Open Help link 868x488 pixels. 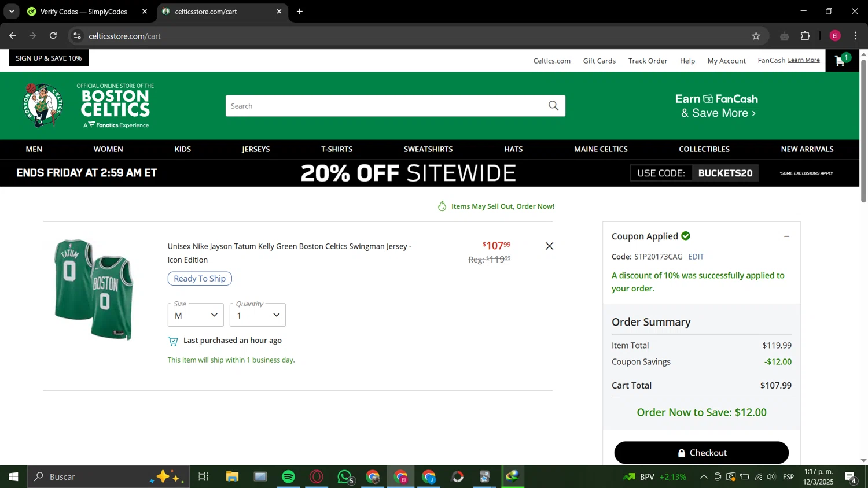(687, 61)
